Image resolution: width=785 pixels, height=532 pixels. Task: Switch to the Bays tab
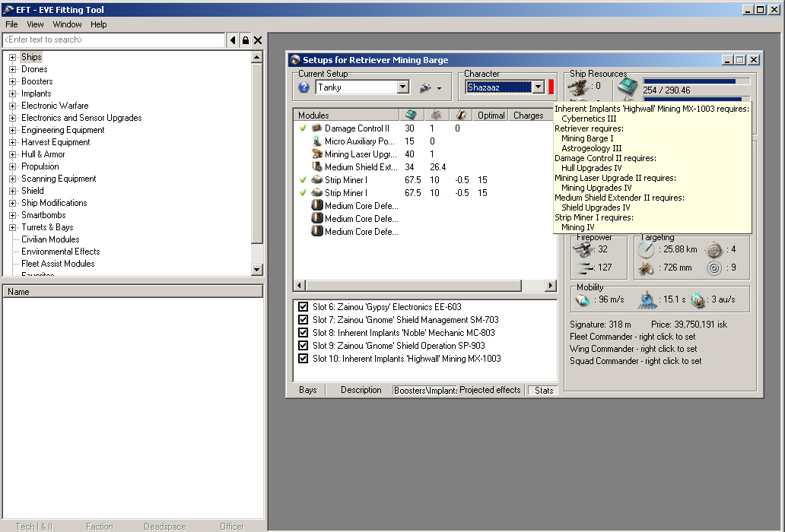308,390
